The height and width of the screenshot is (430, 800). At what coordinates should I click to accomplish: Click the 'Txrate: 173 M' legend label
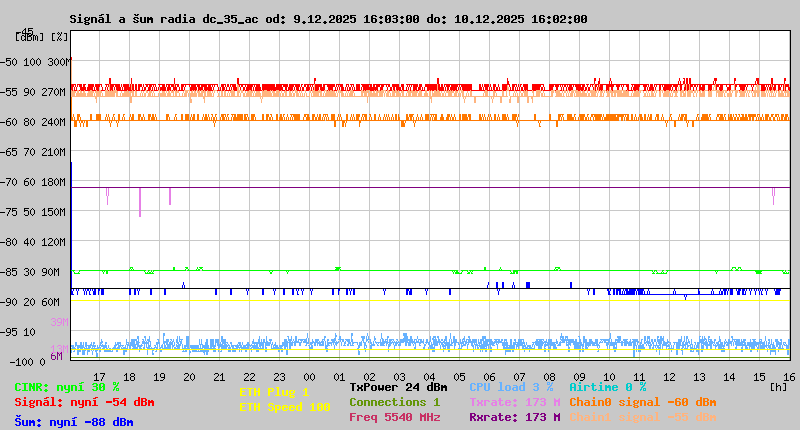515,402
